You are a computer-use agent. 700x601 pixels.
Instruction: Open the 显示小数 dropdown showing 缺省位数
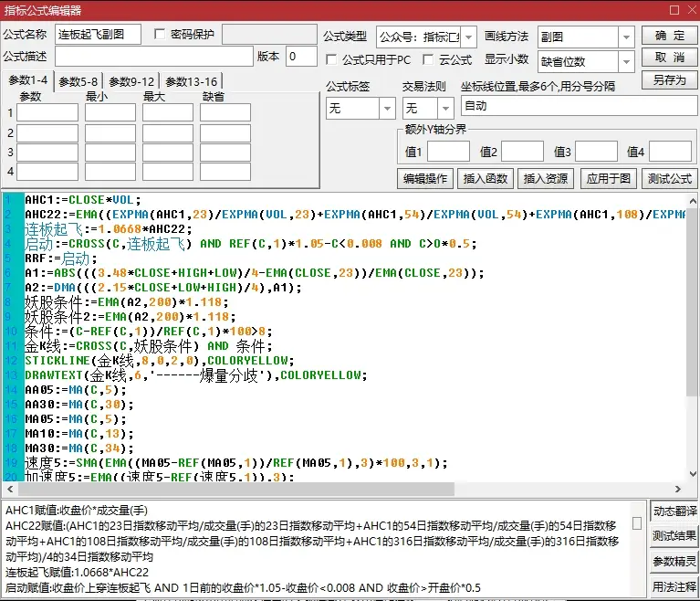pos(626,61)
